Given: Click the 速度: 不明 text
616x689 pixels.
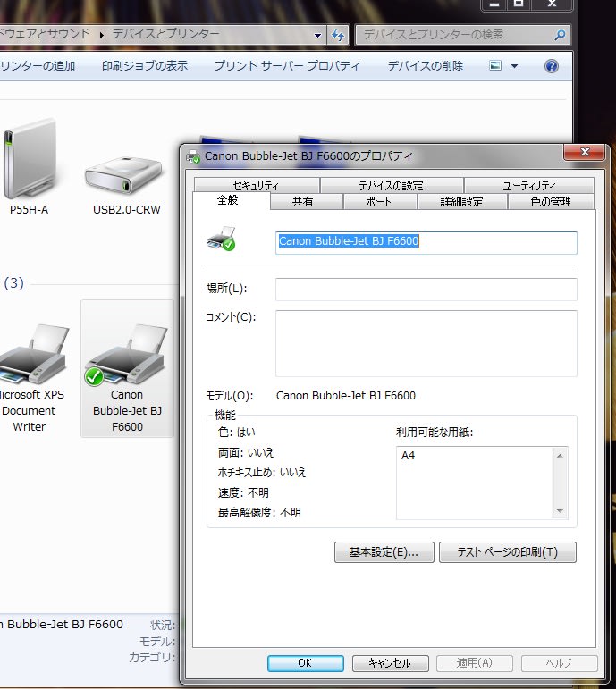Looking at the screenshot, I should (x=243, y=492).
